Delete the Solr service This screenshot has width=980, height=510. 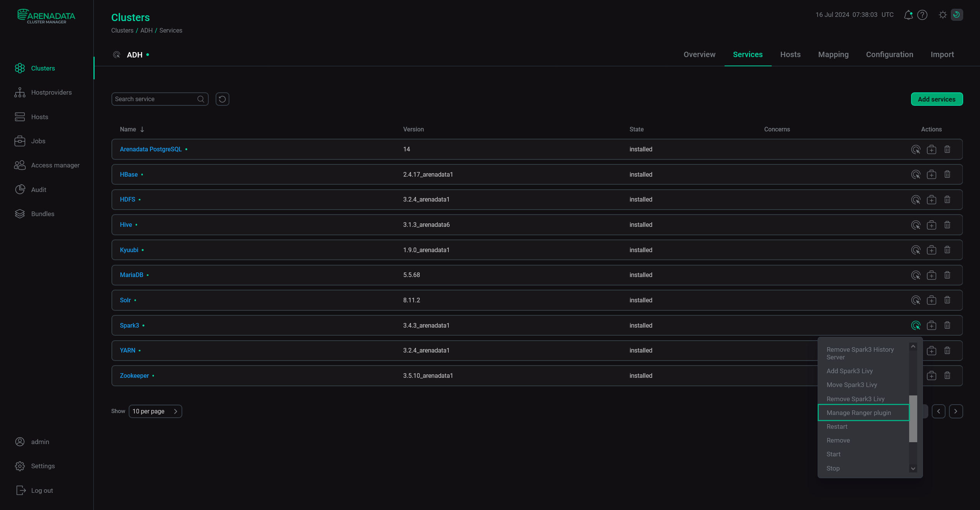pyautogui.click(x=947, y=300)
